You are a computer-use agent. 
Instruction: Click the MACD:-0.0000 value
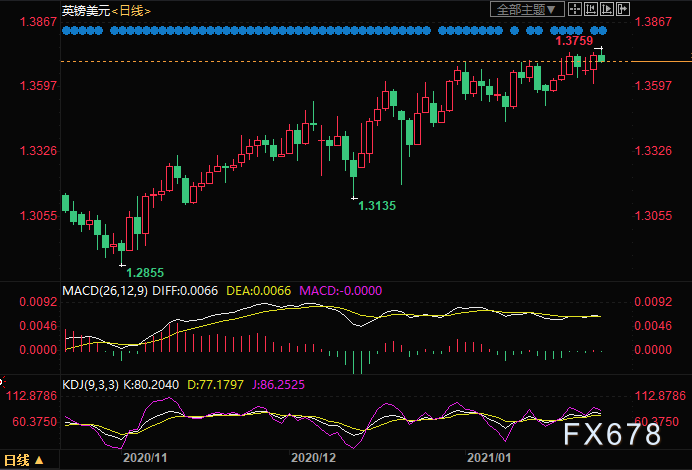341,291
